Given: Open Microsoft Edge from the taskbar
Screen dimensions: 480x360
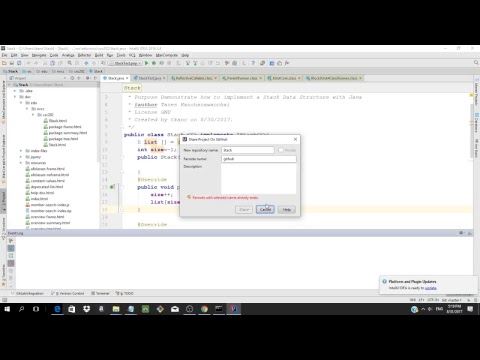Looking at the screenshot, I should tap(57, 309).
